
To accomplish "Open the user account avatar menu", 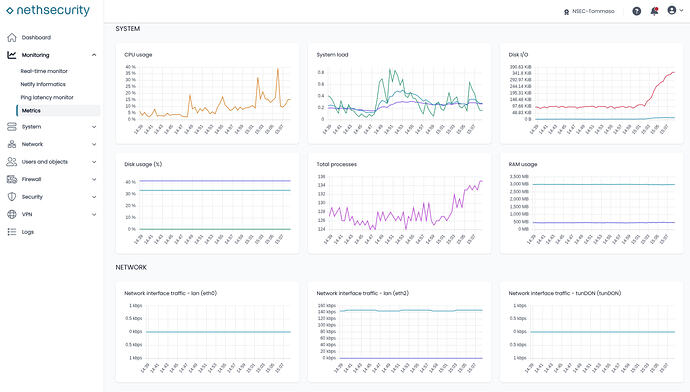I will tap(672, 10).
